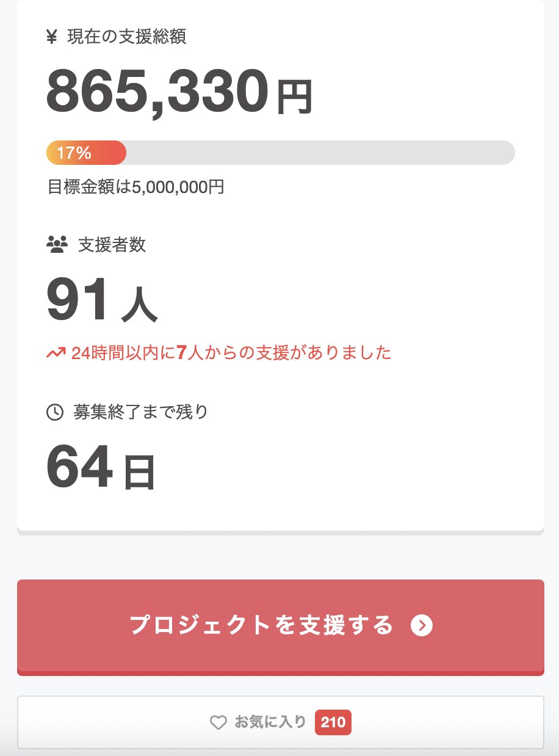Click the red 24時間以内 recent support notice
Viewport: 559px width, 756px height.
pyautogui.click(x=231, y=353)
